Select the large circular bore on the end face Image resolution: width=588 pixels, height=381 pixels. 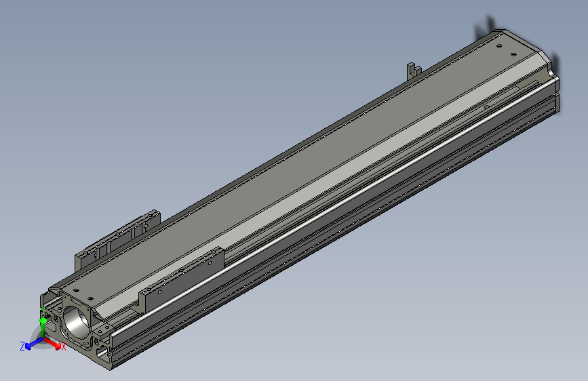tap(77, 323)
